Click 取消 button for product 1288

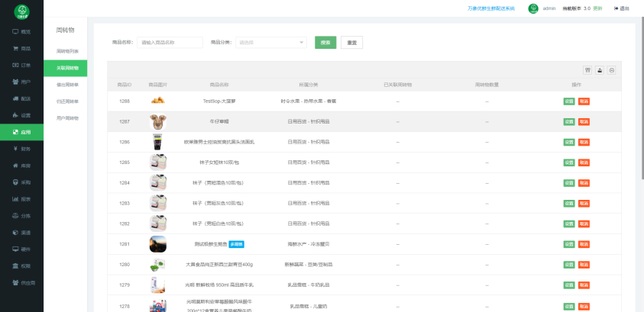pos(584,101)
